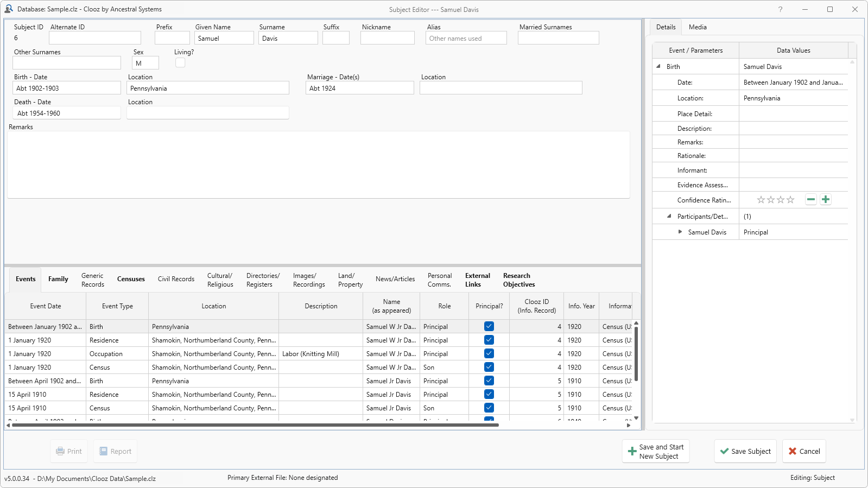
Task: Click the Save Subject checkmark icon
Action: (x=724, y=451)
